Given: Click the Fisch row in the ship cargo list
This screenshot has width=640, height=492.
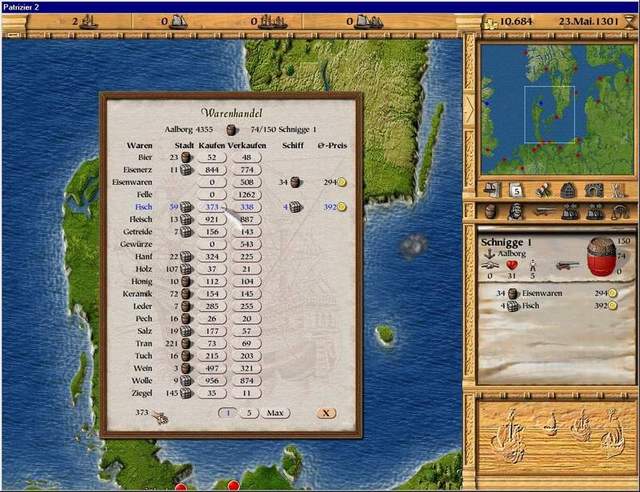Looking at the screenshot, I should tap(558, 306).
